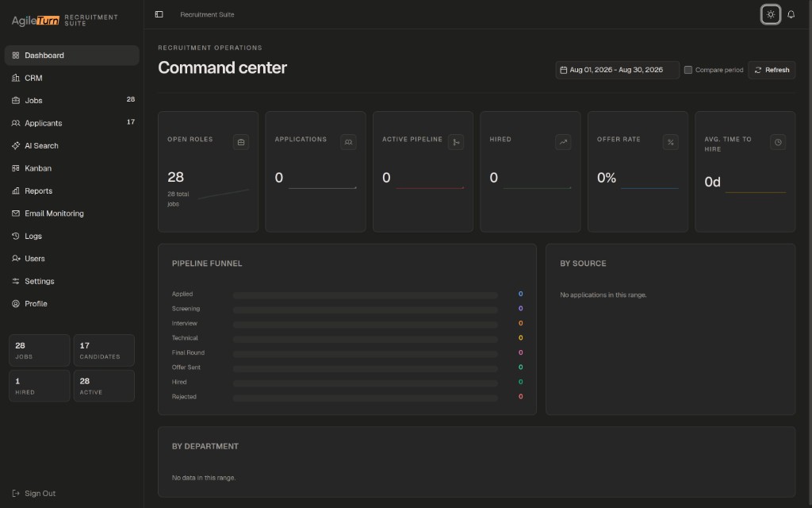The width and height of the screenshot is (812, 508).
Task: Open Settings in the sidebar
Action: pyautogui.click(x=72, y=281)
